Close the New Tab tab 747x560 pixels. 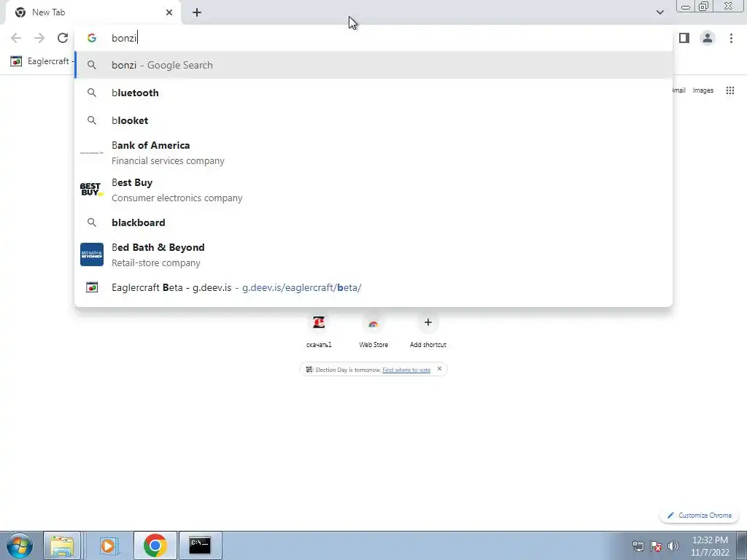[169, 12]
